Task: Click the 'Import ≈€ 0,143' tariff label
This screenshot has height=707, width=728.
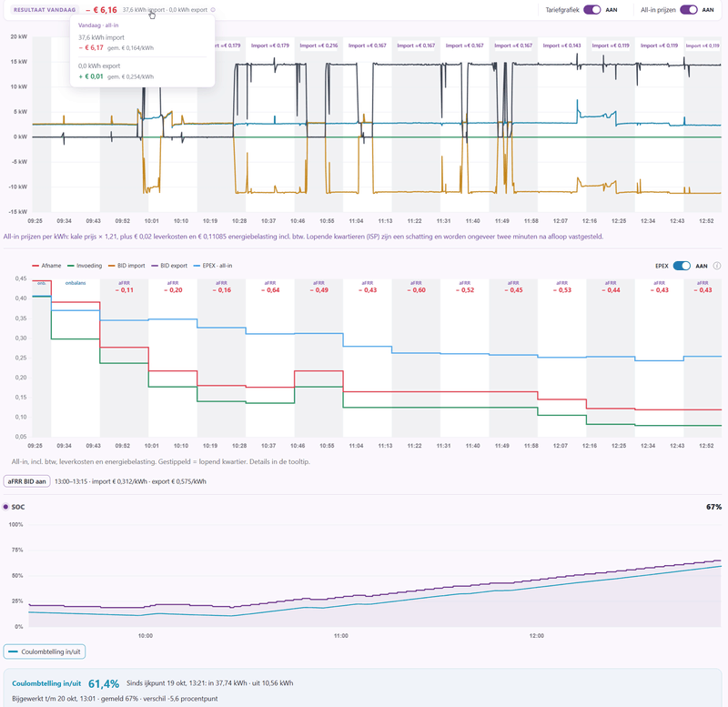Action: [x=561, y=45]
